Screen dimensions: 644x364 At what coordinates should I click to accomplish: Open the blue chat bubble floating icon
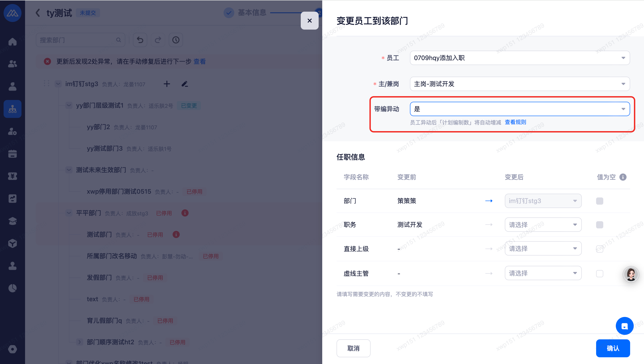point(624,326)
